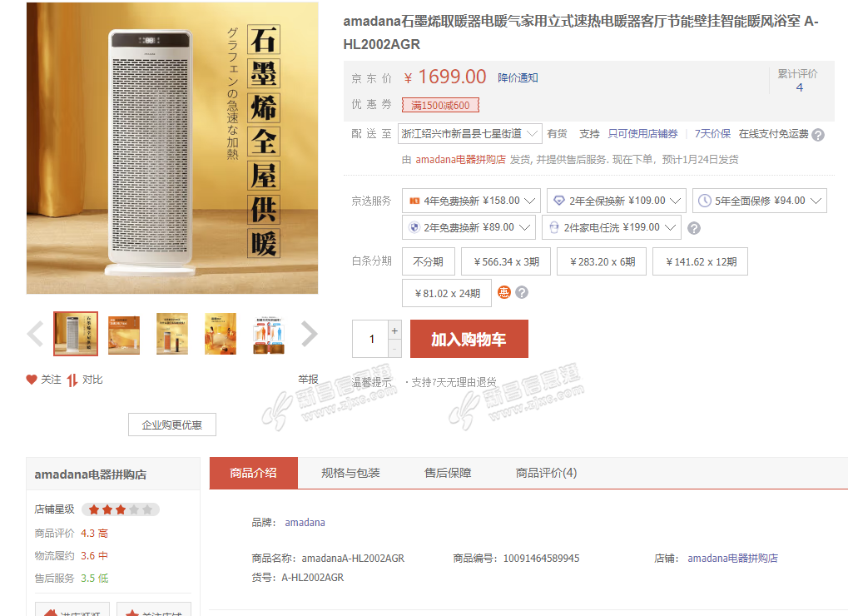
Task: Show previous thumbnails with left arrow
Action: pyautogui.click(x=35, y=334)
